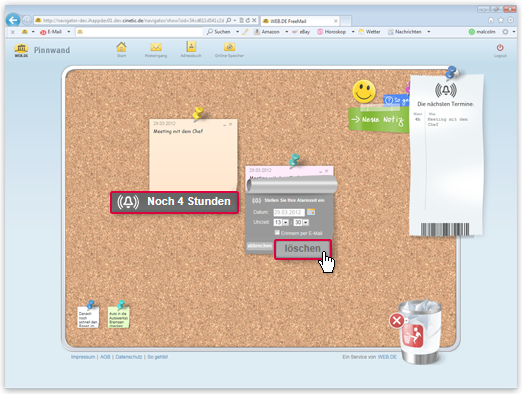Click the browser forward arrow button

[x=27, y=21]
